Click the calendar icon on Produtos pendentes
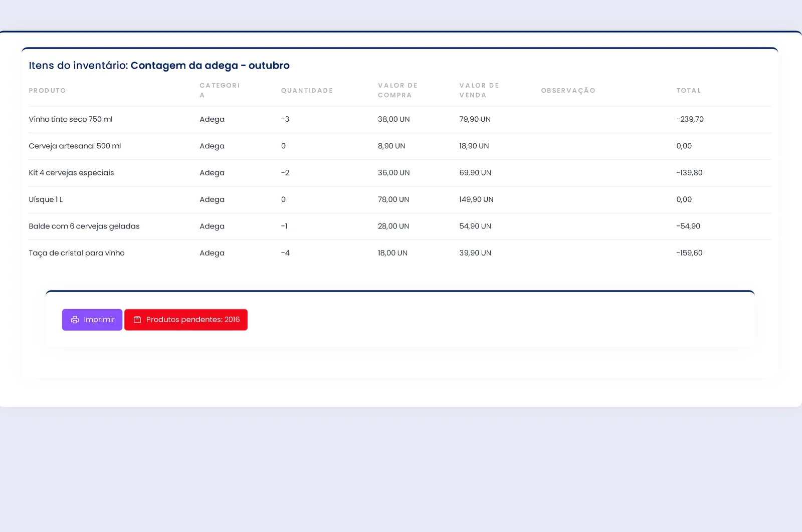Image resolution: width=802 pixels, height=532 pixels. (x=137, y=320)
